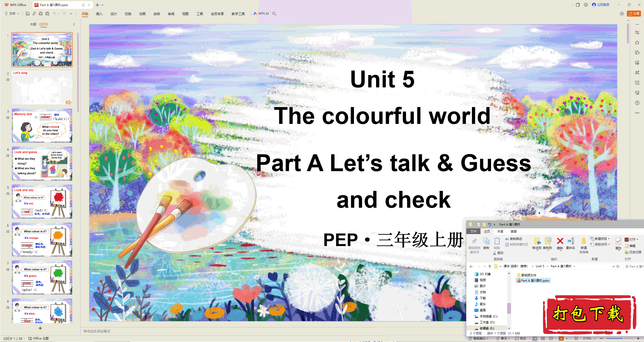Image resolution: width=644 pixels, height=342 pixels.
Task: Click the Copy (复制) icon in Explorer
Action: tap(486, 243)
